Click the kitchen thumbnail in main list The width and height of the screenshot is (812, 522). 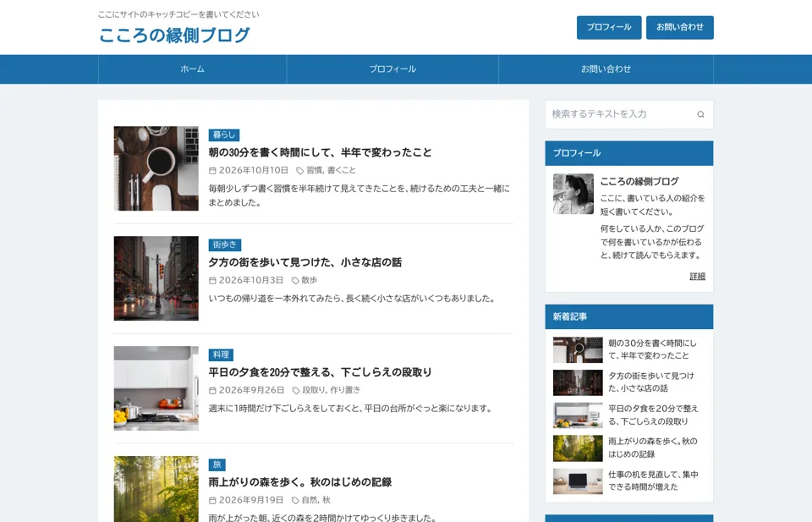156,388
